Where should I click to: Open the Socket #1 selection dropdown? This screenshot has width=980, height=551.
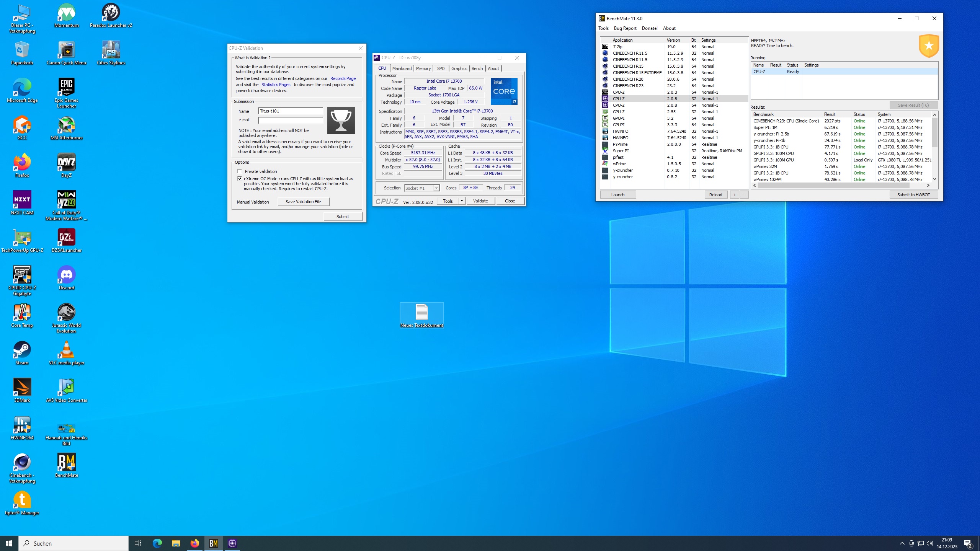pos(436,188)
